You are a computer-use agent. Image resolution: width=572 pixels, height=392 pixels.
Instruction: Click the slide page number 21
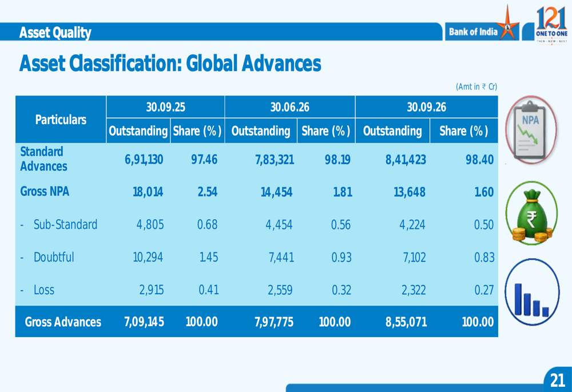[557, 381]
